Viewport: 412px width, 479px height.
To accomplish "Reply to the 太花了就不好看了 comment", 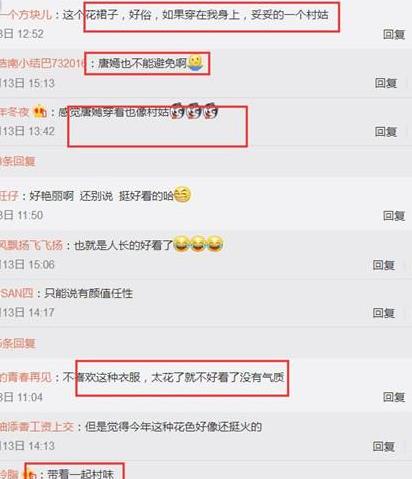I will point(394,397).
